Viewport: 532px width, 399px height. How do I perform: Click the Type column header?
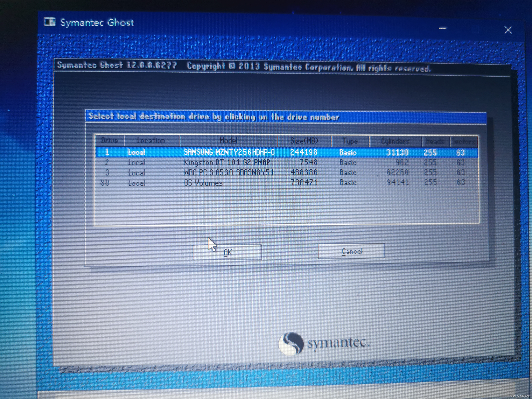pyautogui.click(x=350, y=141)
